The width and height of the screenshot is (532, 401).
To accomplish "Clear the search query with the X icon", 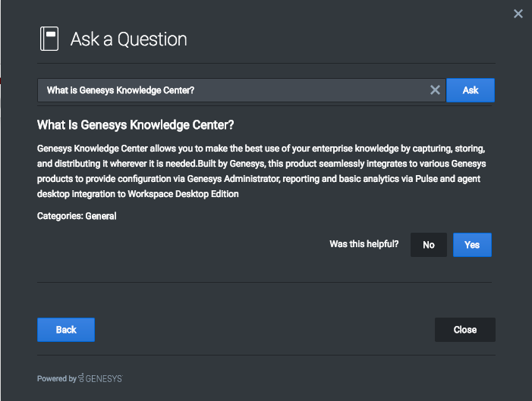I will [435, 90].
